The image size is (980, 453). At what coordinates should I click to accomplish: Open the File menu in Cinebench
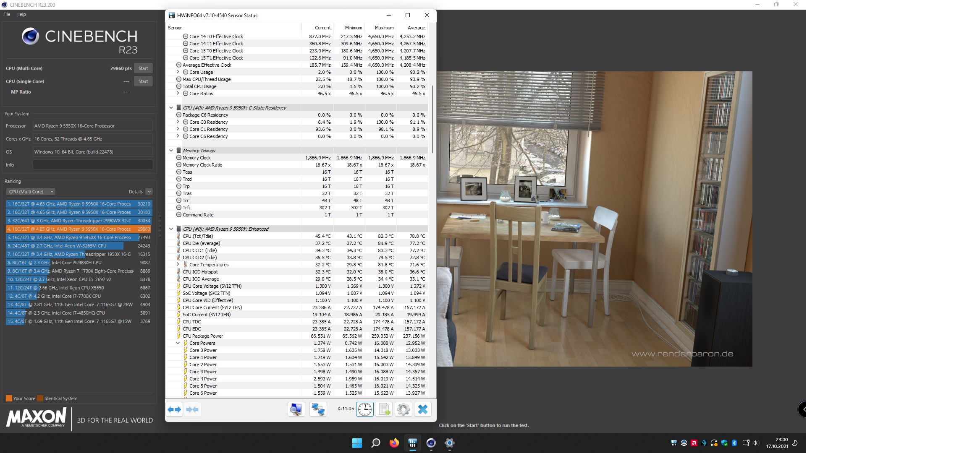tap(6, 14)
